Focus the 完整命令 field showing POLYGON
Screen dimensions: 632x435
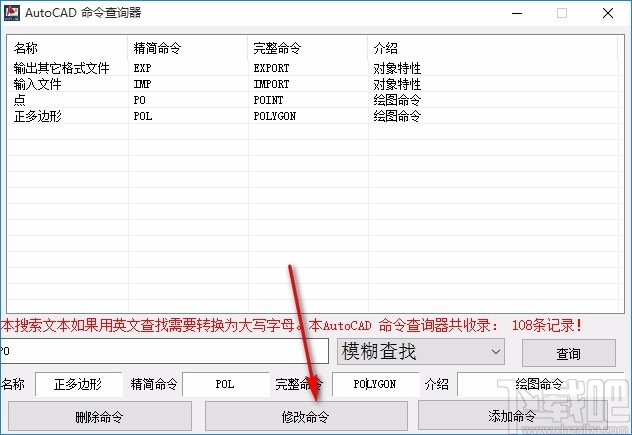[375, 384]
